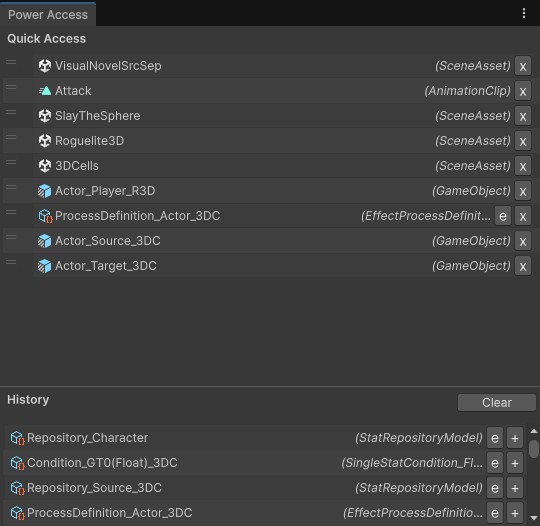Remove 3DCells from Quick Access
The image size is (540, 526).
tap(523, 166)
